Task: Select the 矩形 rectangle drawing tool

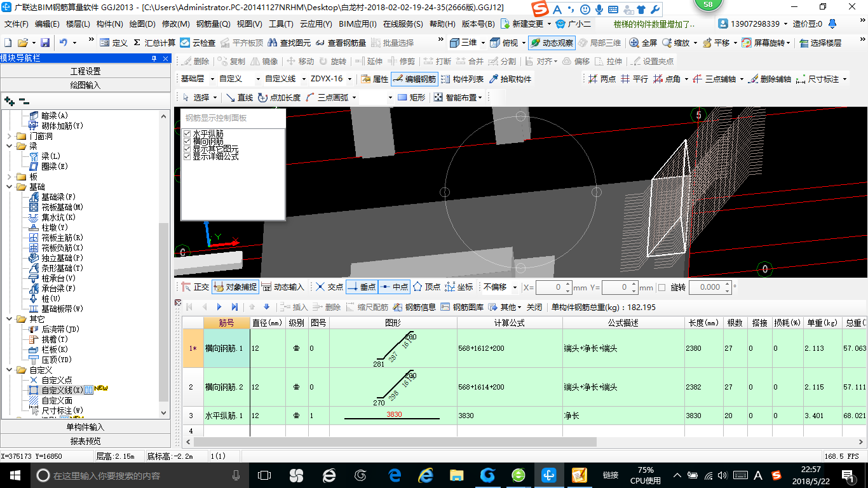Action: pyautogui.click(x=411, y=97)
